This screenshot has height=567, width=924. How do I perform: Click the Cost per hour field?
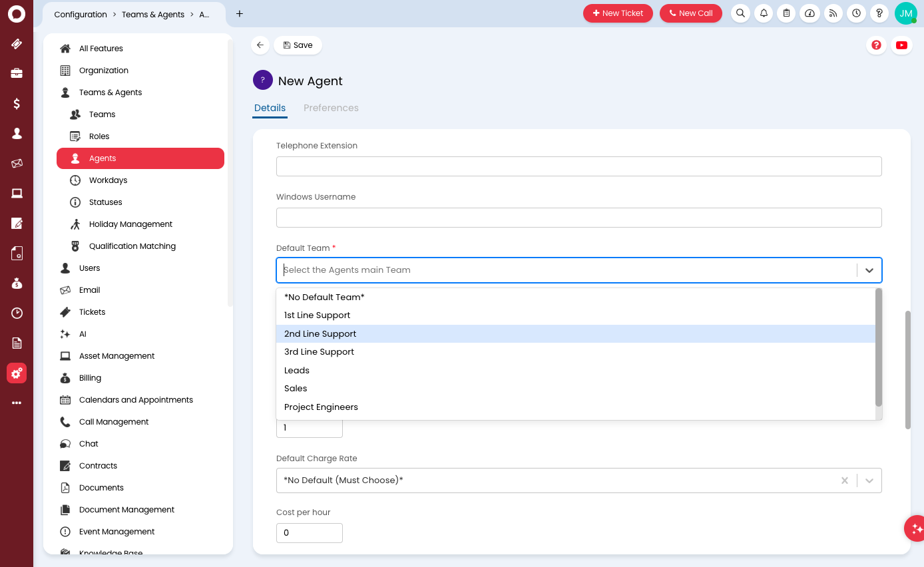[x=310, y=533]
